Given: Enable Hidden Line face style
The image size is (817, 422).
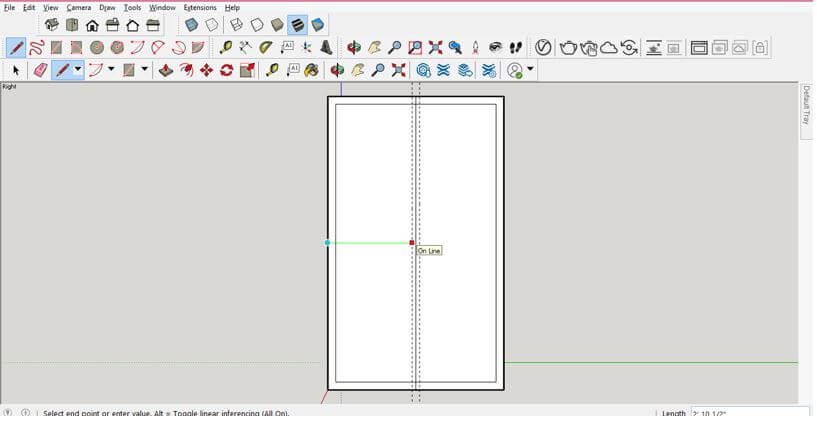Looking at the screenshot, I should click(x=257, y=24).
